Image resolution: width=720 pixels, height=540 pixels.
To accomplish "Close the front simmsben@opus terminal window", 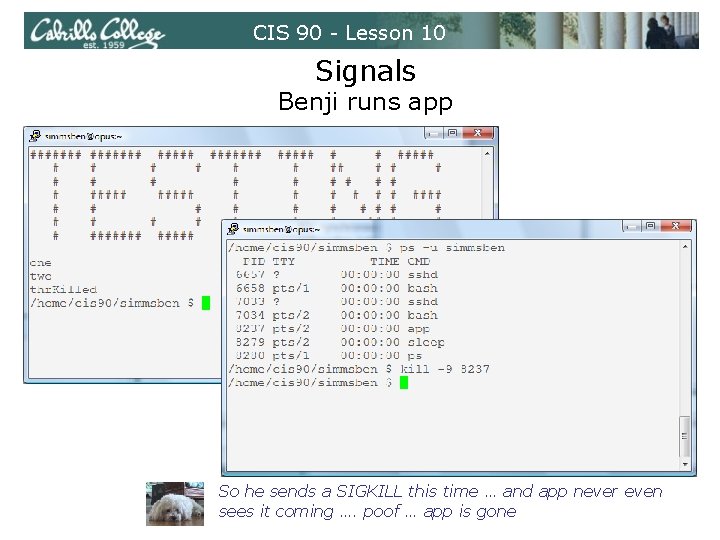I will [x=676, y=226].
